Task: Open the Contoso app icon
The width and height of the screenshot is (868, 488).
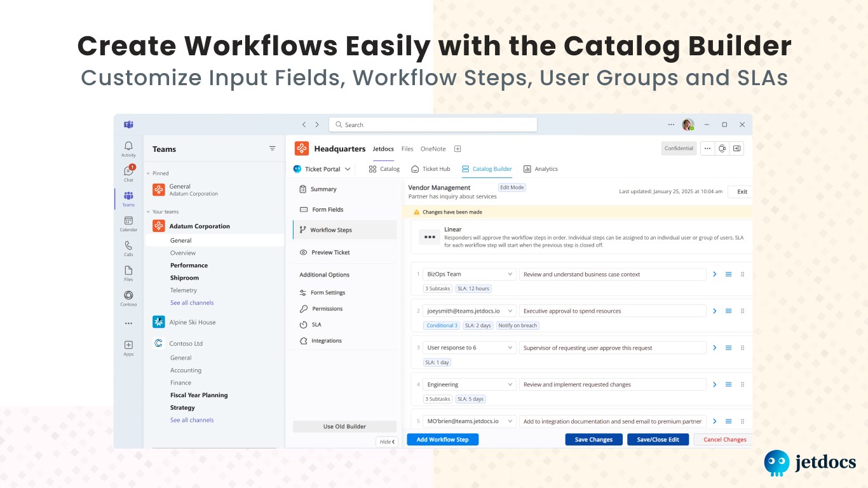Action: point(128,297)
